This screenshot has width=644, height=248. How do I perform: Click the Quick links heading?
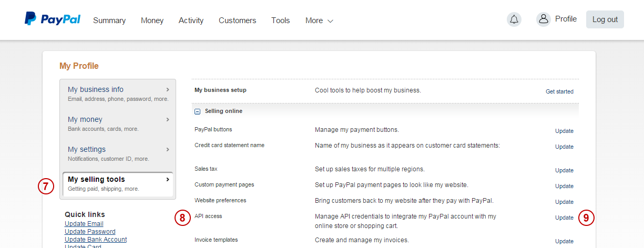[85, 214]
